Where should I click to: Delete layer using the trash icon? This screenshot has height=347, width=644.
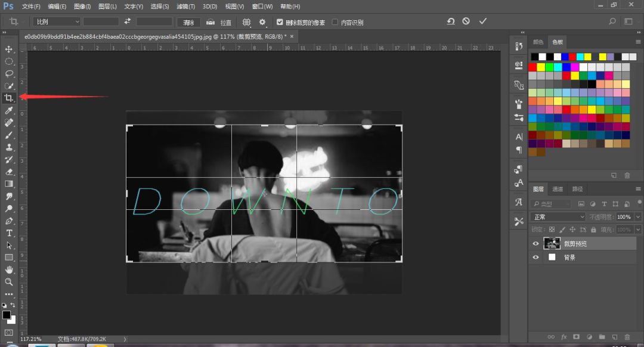click(x=627, y=337)
